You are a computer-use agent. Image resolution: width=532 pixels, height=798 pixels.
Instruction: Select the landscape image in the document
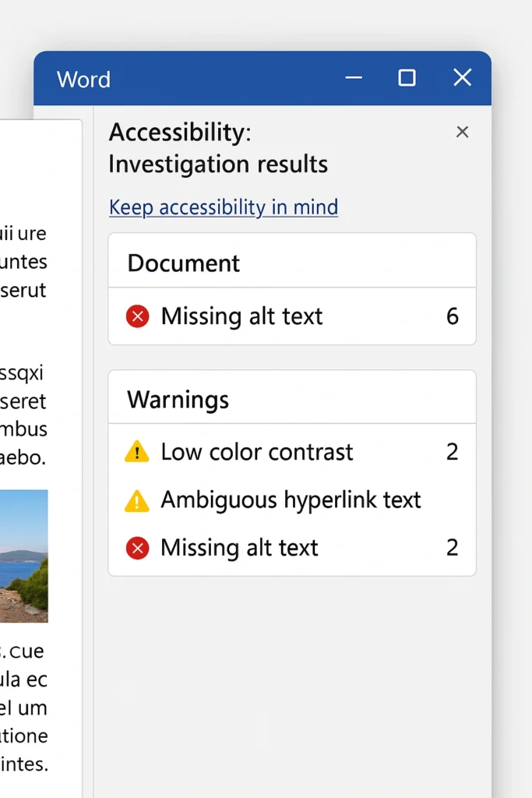[x=24, y=556]
